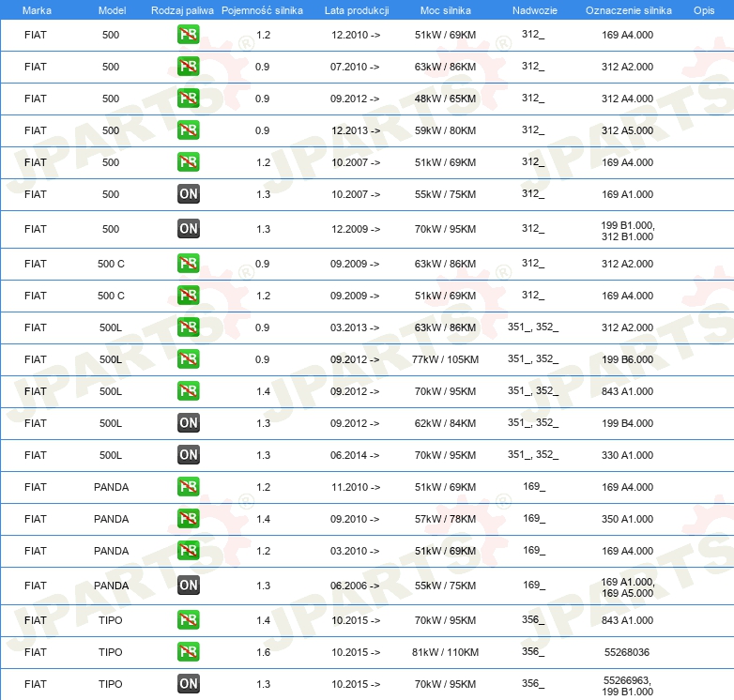Click petrol icon for 500 C 0.9 row
This screenshot has width=734, height=700.
188,264
